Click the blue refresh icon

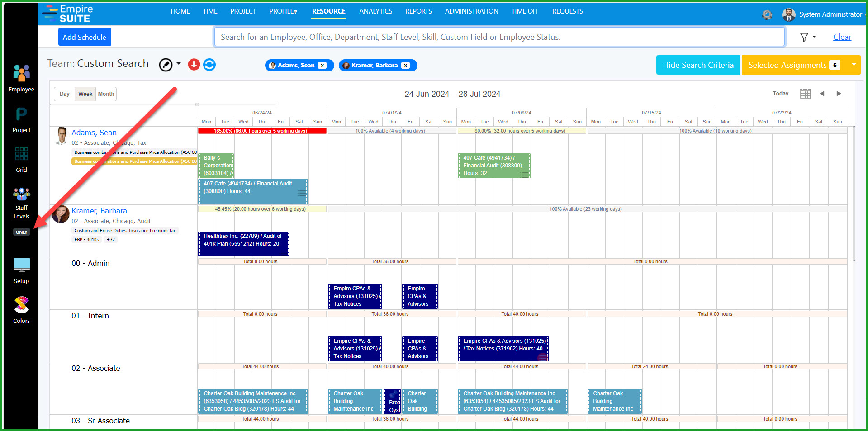[209, 65]
